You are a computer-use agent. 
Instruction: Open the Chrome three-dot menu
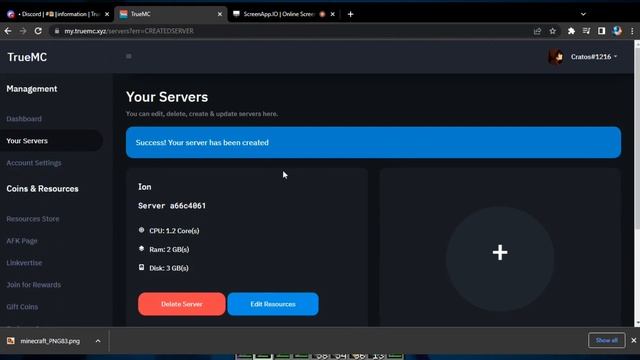[x=632, y=31]
